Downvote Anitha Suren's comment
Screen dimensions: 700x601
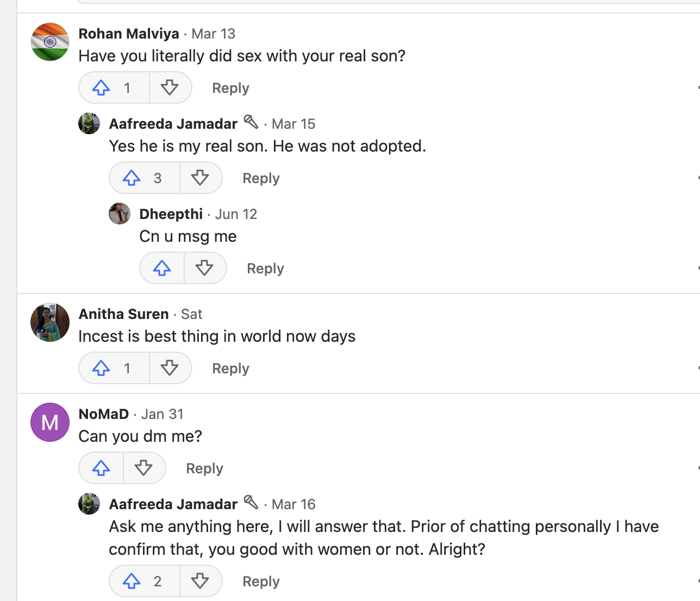click(x=170, y=368)
